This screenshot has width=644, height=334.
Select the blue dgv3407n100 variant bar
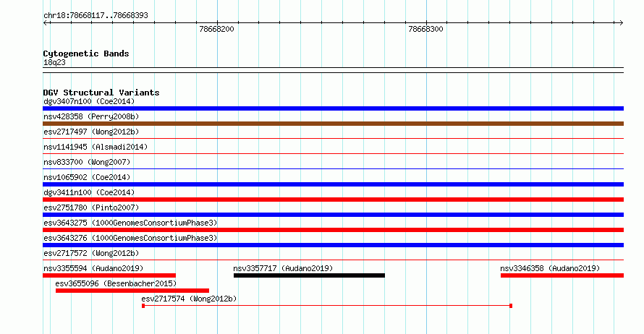[x=333, y=108]
